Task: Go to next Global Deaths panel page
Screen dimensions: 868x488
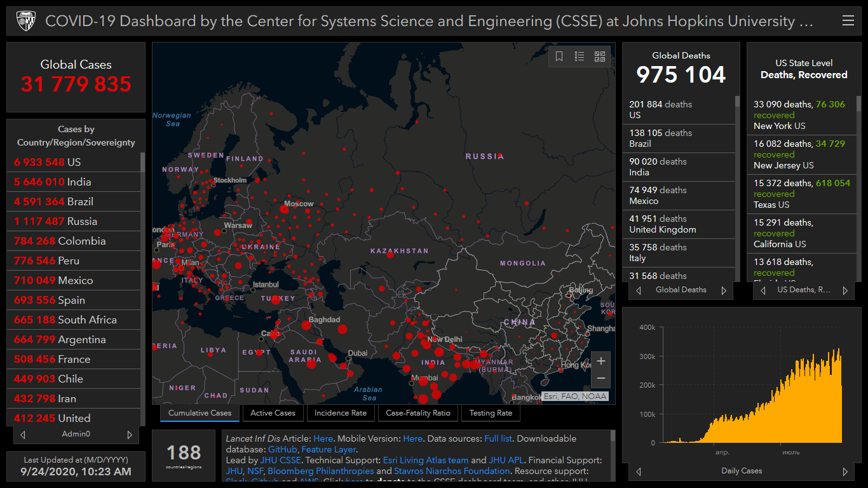Action: (723, 290)
